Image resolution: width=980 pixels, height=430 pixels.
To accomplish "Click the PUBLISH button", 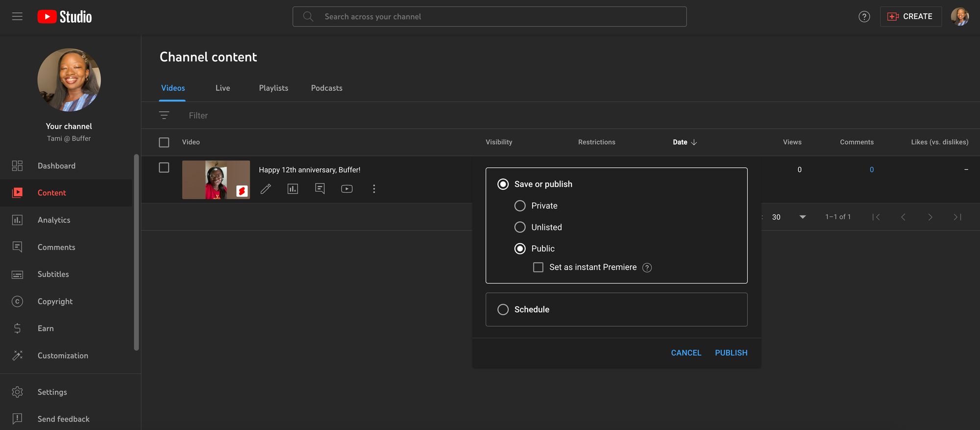I will (x=731, y=353).
